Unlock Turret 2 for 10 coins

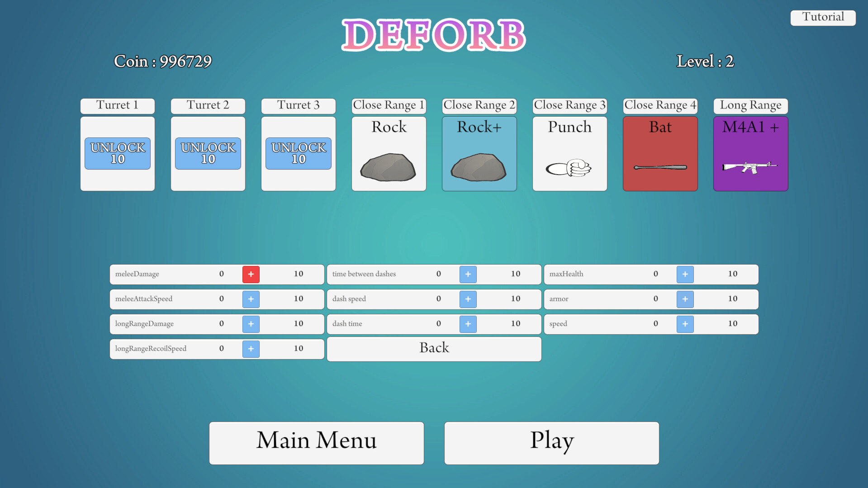pyautogui.click(x=208, y=154)
